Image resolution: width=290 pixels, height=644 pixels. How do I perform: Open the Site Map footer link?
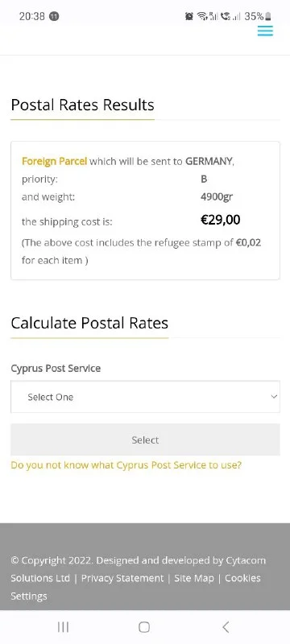pyautogui.click(x=194, y=578)
